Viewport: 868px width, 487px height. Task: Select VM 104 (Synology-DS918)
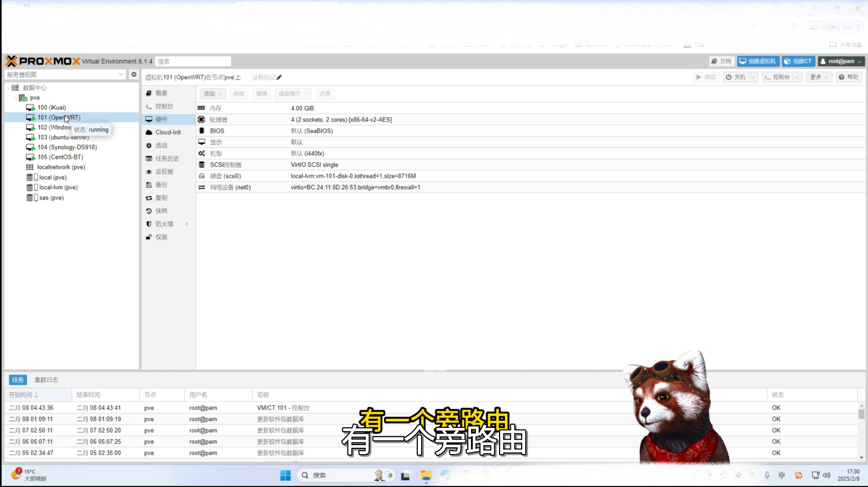coord(67,147)
